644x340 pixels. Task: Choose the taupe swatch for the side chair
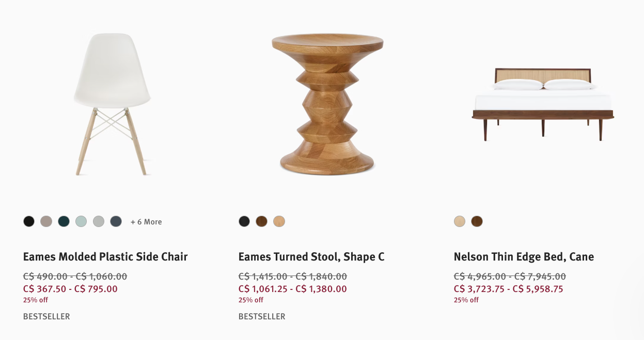[46, 221]
